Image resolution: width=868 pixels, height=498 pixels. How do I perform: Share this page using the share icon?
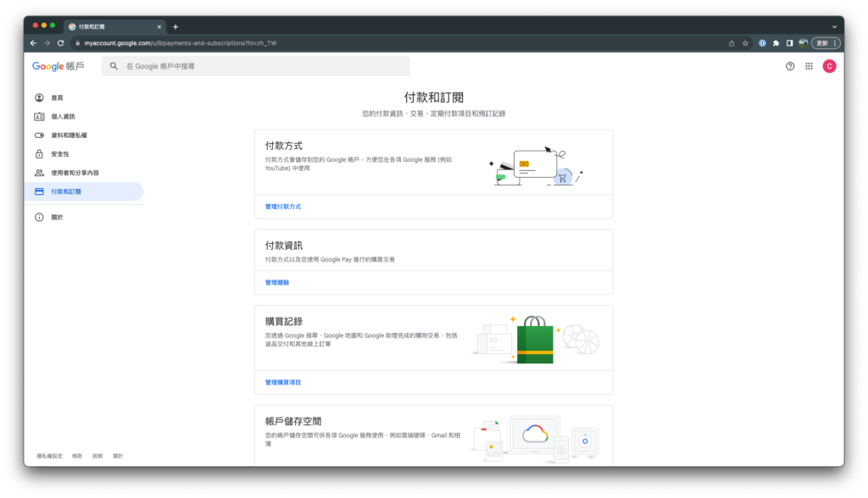(732, 43)
